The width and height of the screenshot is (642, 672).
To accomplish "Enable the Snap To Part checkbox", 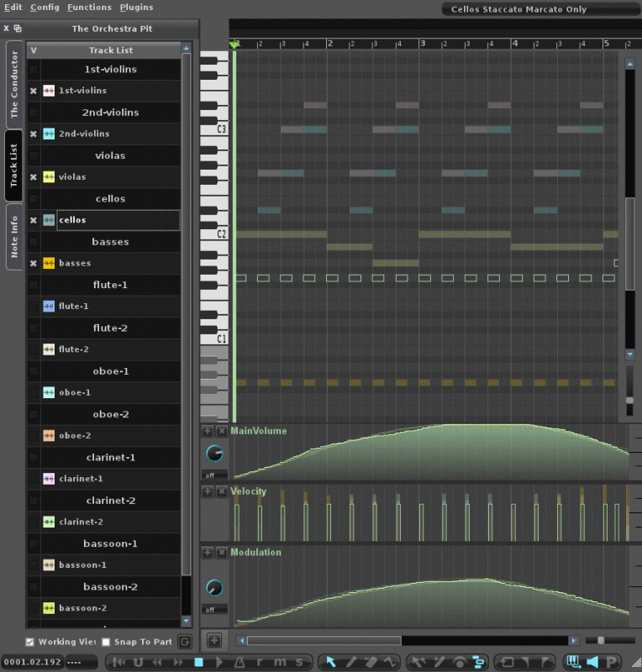I will coord(106,642).
